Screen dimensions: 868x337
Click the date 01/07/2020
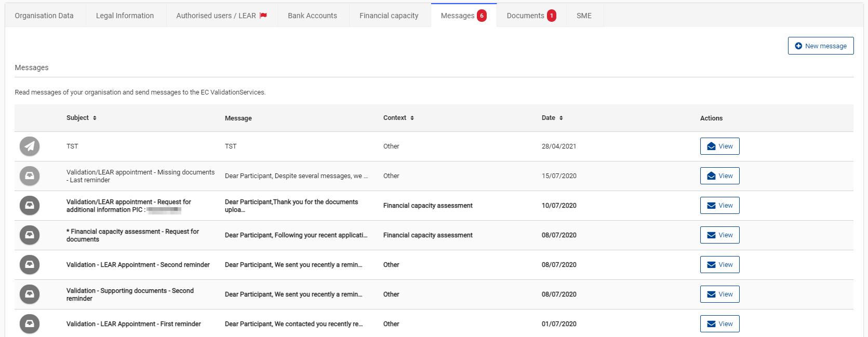[559, 324]
